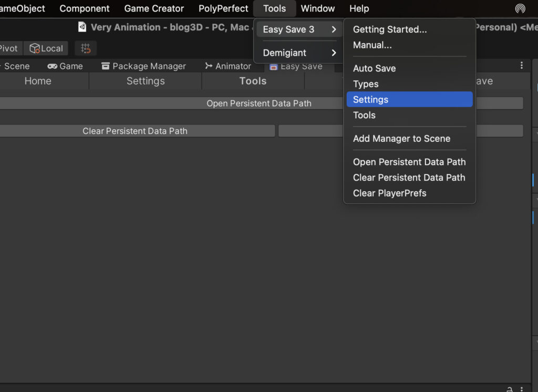Viewport: 538px width, 392px height.
Task: Toggle the Pivot handle position button
Action: point(9,48)
